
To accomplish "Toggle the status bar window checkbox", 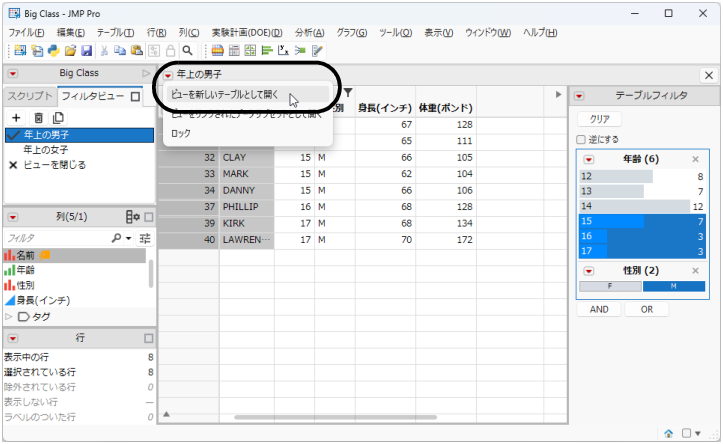I will tap(687, 433).
